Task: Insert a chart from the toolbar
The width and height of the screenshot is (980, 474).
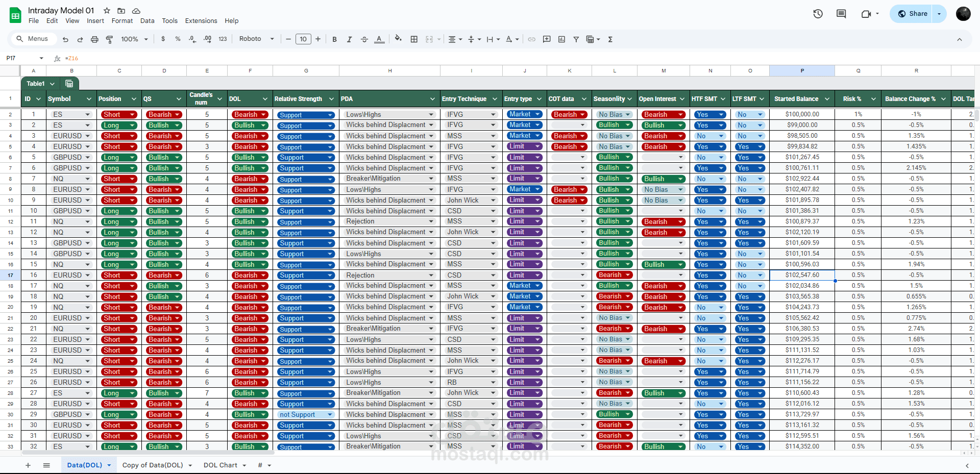Action: tap(561, 39)
